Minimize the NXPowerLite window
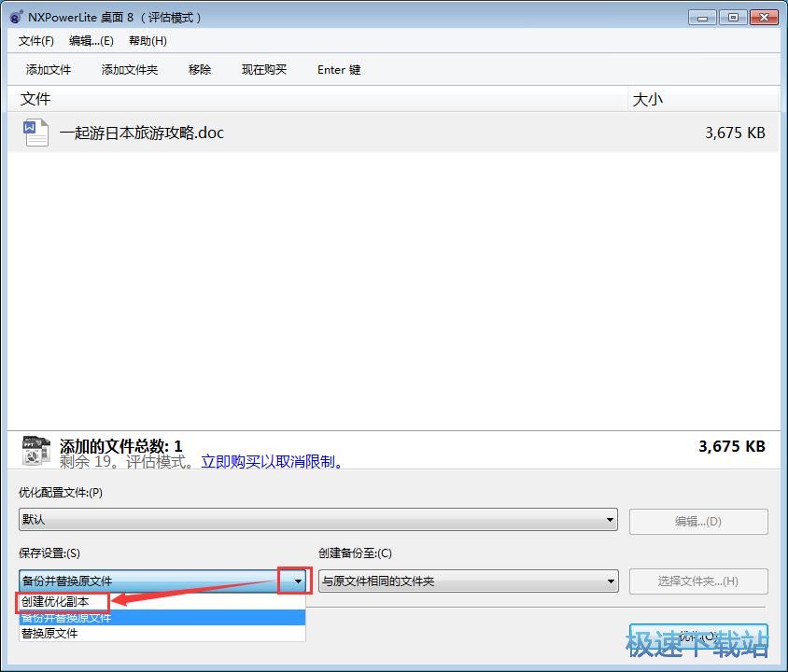The width and height of the screenshot is (788, 672). pyautogui.click(x=702, y=18)
